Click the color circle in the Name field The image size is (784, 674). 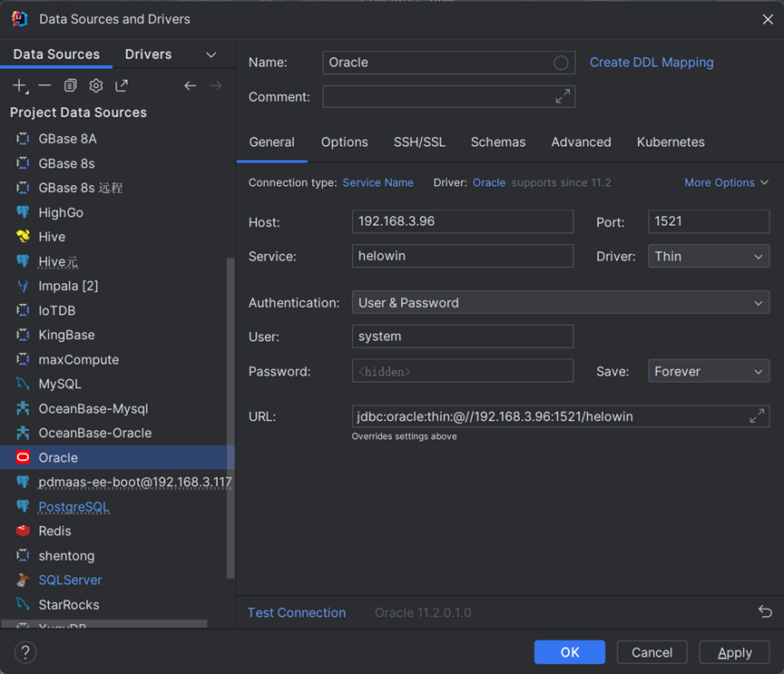(561, 63)
